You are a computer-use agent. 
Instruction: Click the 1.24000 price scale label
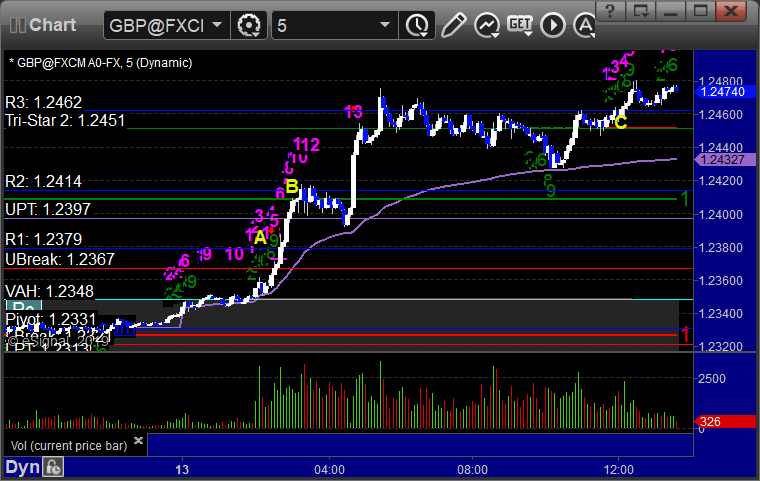(721, 215)
